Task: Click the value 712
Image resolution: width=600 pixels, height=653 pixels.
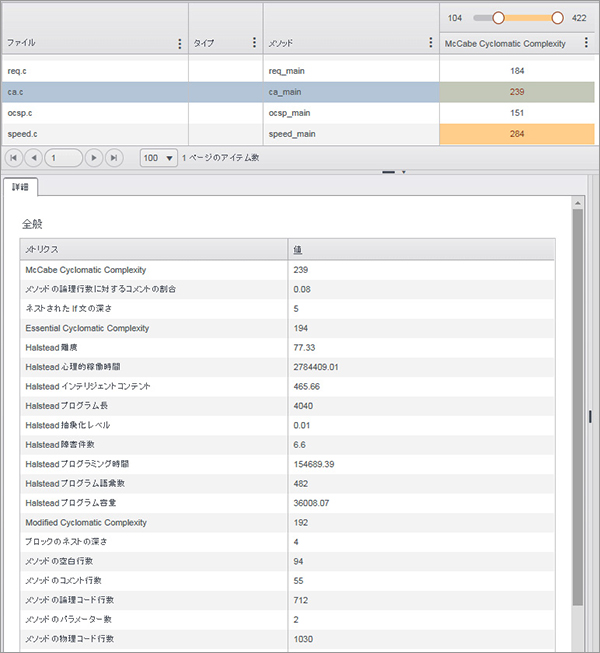Action: 301,600
